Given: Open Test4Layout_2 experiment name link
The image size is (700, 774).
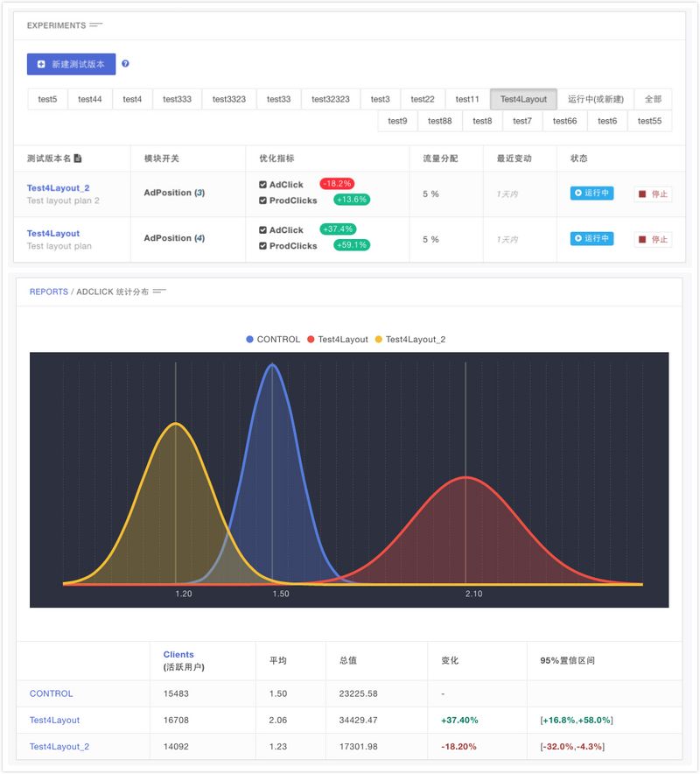Looking at the screenshot, I should click(58, 188).
